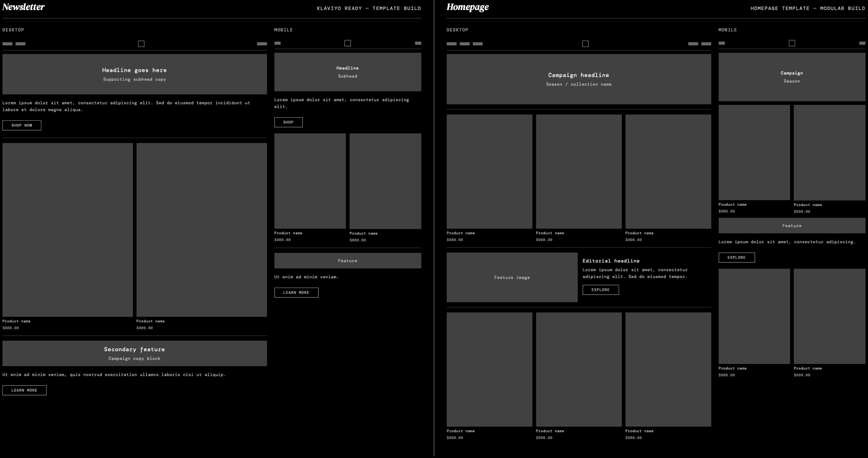Click Homepage mobile right cart placeholder

click(862, 43)
